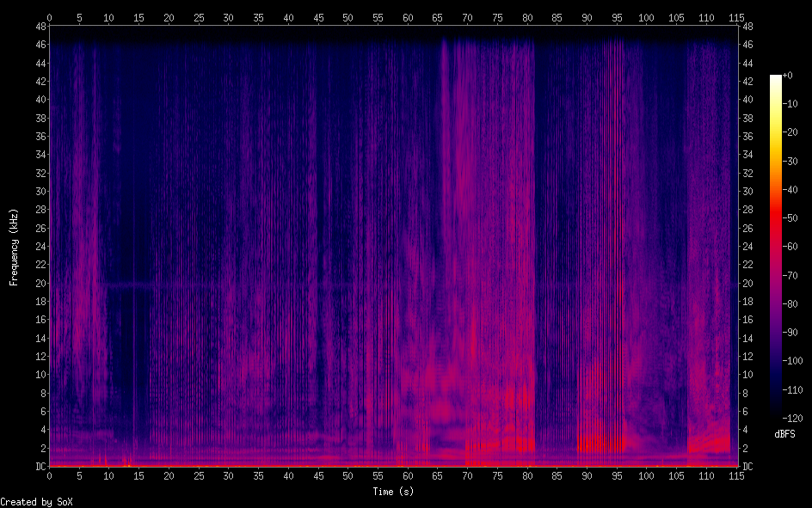Click the "115" mark on the bottom time axis
This screenshot has height=508, width=812.
click(x=736, y=475)
